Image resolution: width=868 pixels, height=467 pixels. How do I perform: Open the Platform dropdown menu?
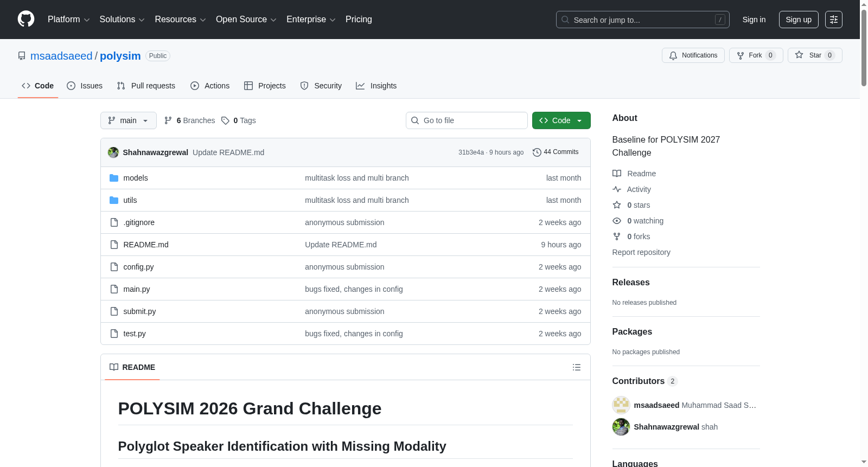point(68,20)
